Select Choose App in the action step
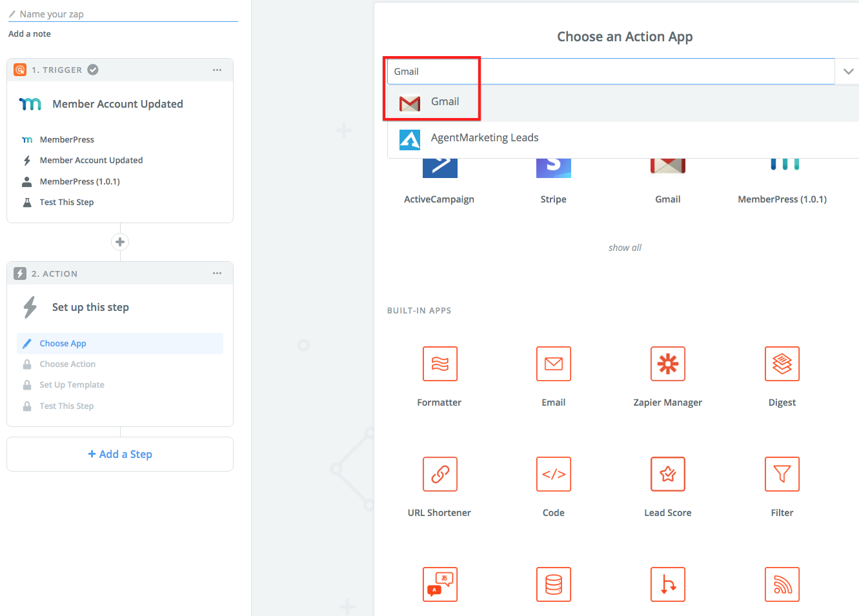The width and height of the screenshot is (859, 616). click(x=120, y=343)
